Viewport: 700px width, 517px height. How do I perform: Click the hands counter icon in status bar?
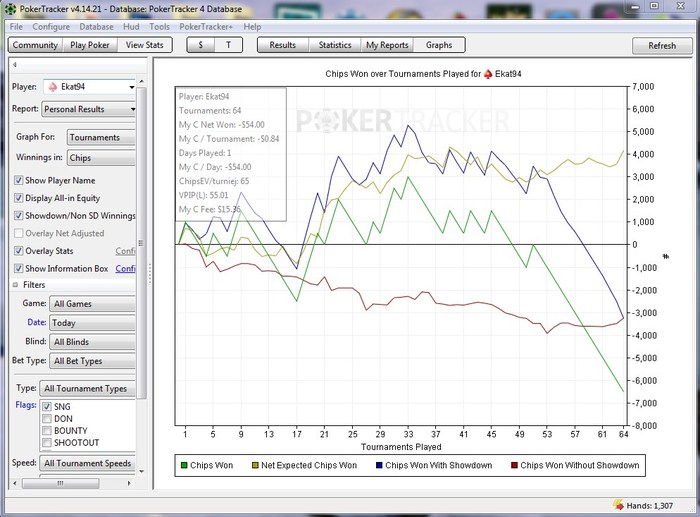618,505
